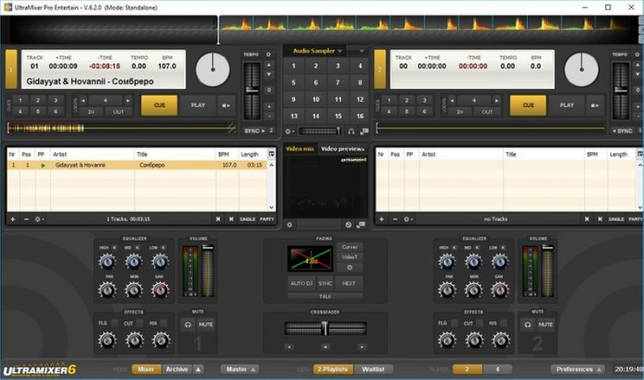Remove track with left playlist minus
Viewport: 644px width, 380px height.
click(26, 219)
